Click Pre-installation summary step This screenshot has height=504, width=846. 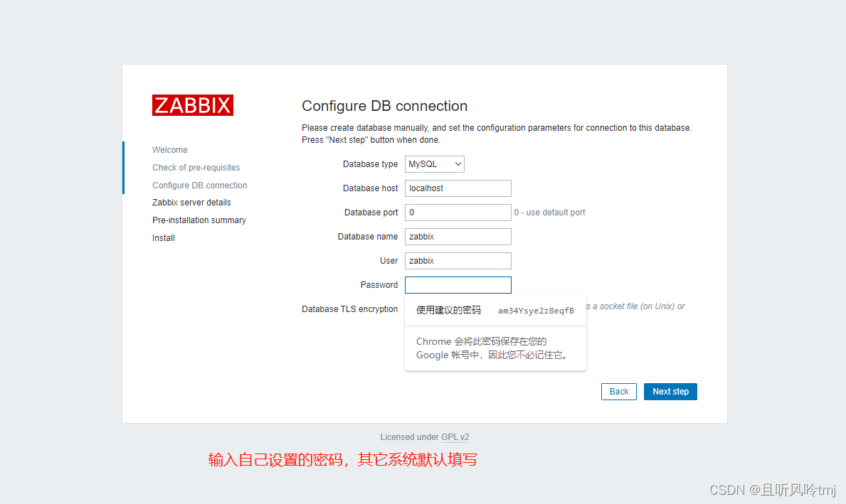(x=199, y=220)
